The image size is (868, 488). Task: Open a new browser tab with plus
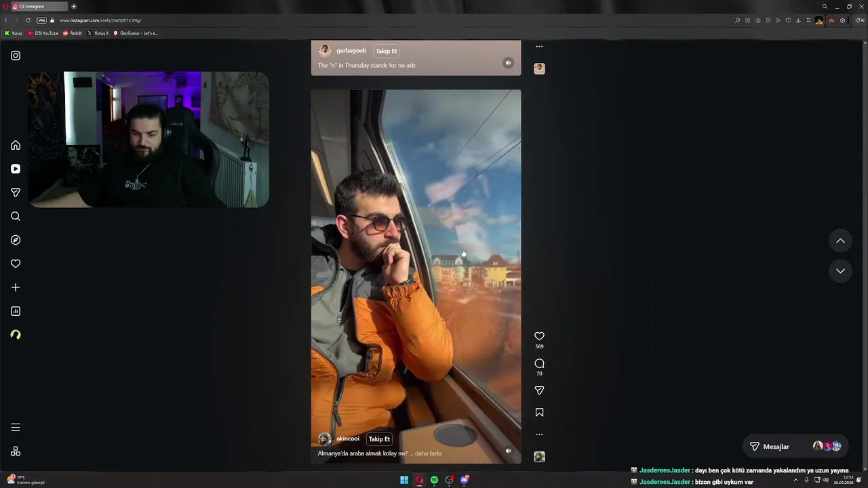pos(74,6)
